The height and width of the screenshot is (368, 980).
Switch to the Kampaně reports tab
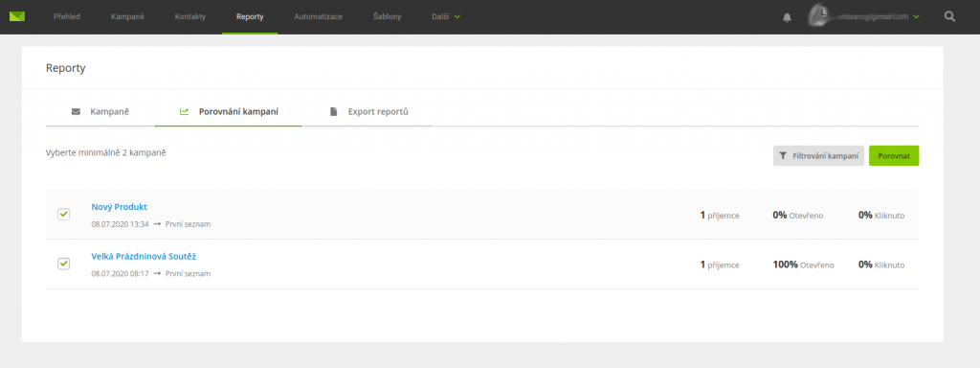click(100, 113)
